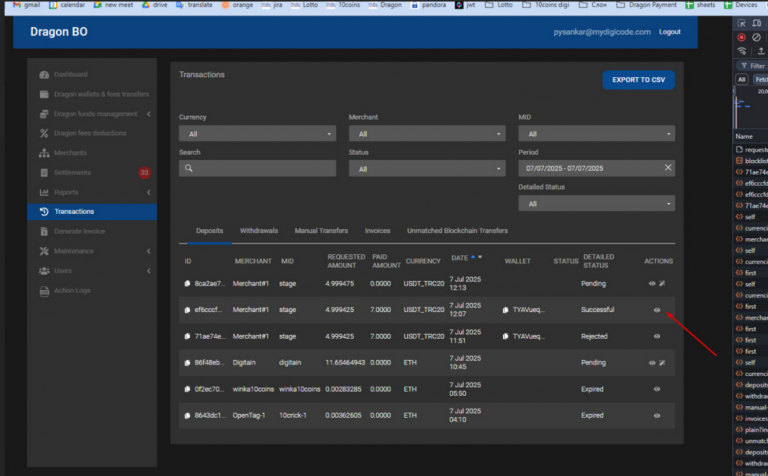Copy ID of transaction 71ae74e in table

187,336
